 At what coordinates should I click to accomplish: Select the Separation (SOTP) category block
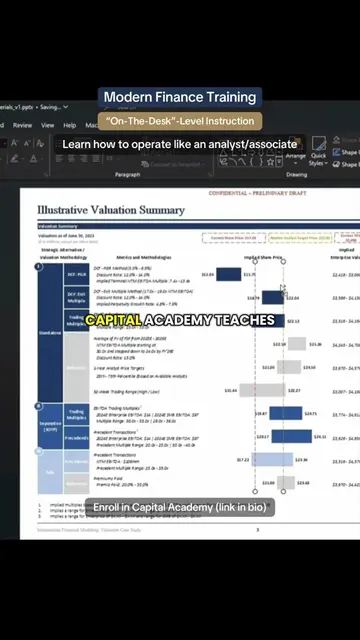(50, 427)
